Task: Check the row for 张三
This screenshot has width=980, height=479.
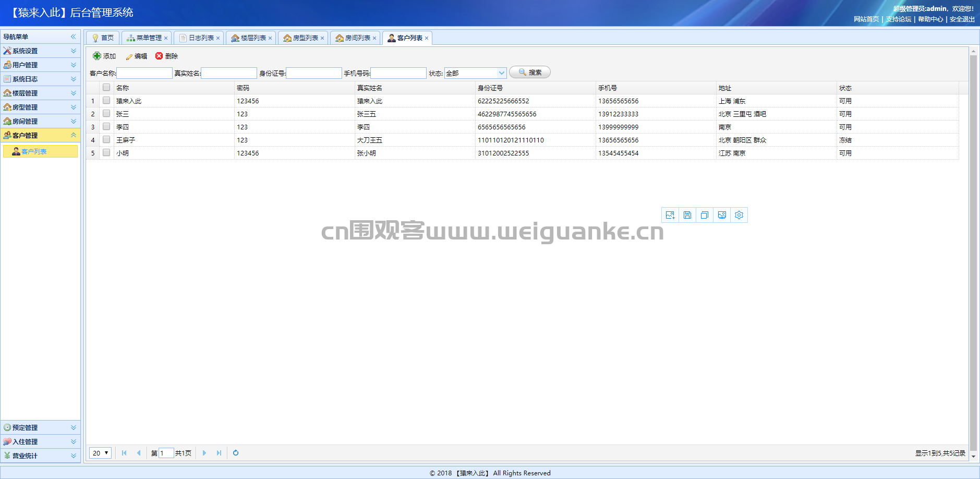Action: pos(106,113)
